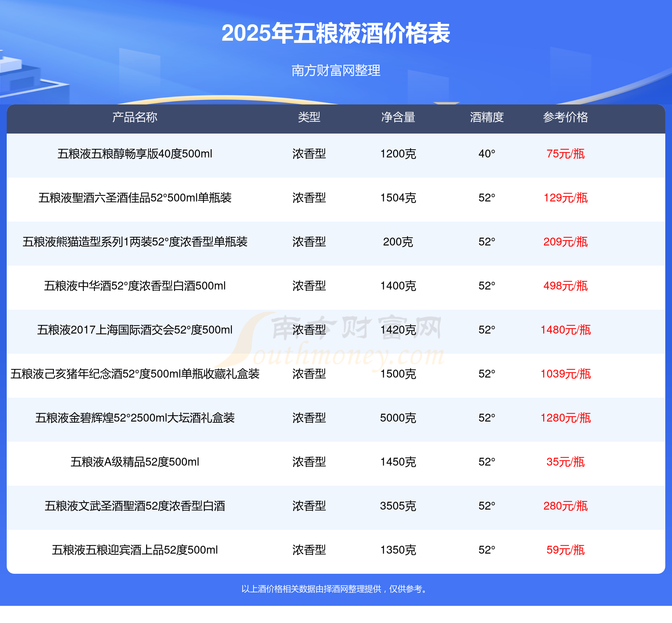Select 五粮液五粮迎宾酒上品52度500ml name

(135, 550)
